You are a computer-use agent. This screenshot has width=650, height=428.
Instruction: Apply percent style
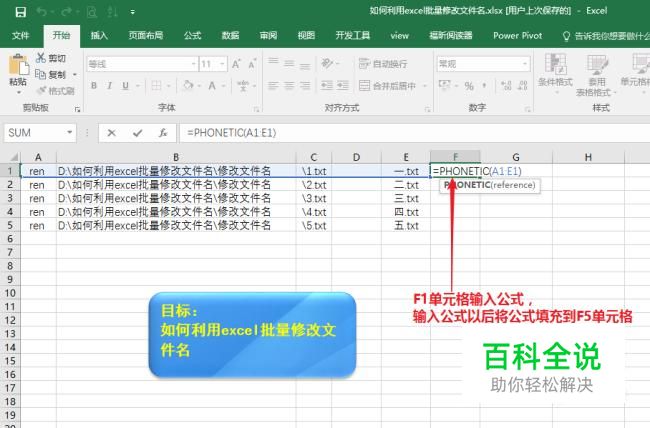click(469, 86)
